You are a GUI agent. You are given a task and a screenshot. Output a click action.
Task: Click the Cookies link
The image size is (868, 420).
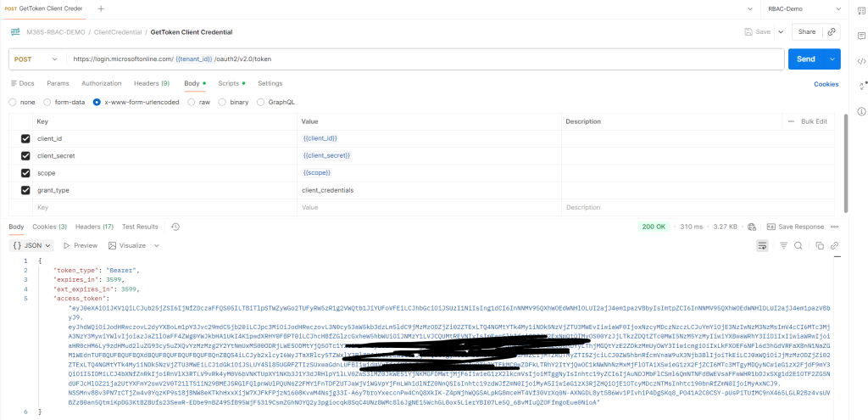[x=826, y=84]
